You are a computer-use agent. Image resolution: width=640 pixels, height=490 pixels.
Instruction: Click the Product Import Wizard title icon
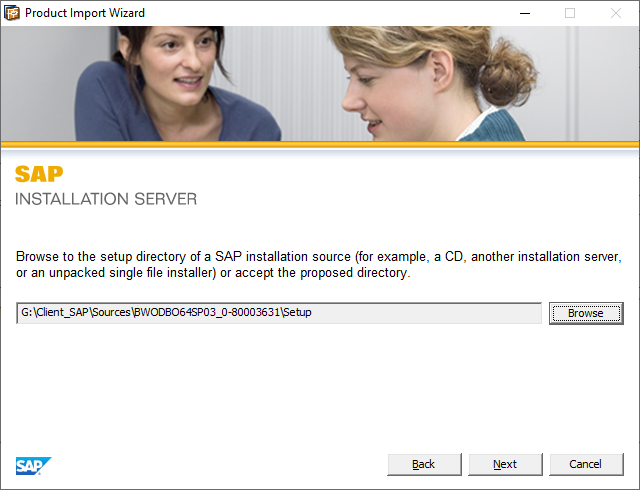pos(12,13)
